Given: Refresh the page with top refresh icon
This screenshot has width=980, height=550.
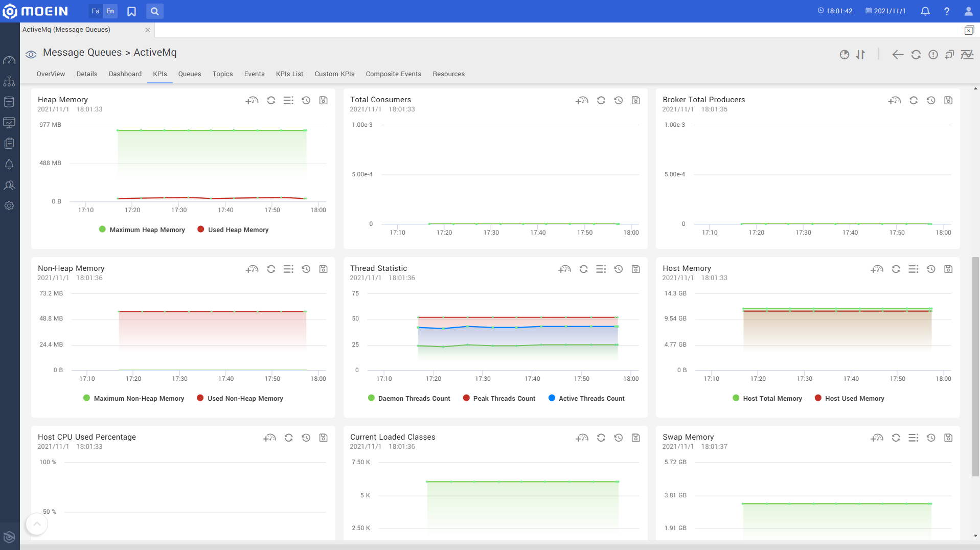Looking at the screenshot, I should 916,54.
